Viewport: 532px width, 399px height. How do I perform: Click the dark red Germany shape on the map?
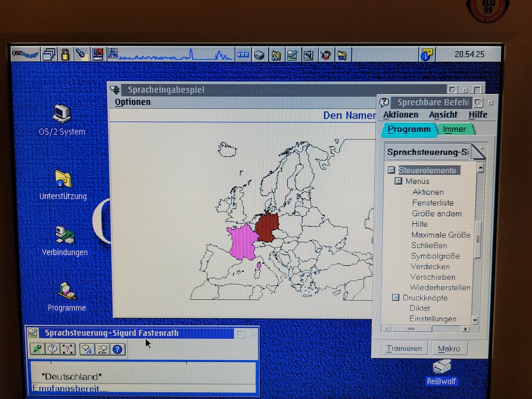[x=268, y=227]
